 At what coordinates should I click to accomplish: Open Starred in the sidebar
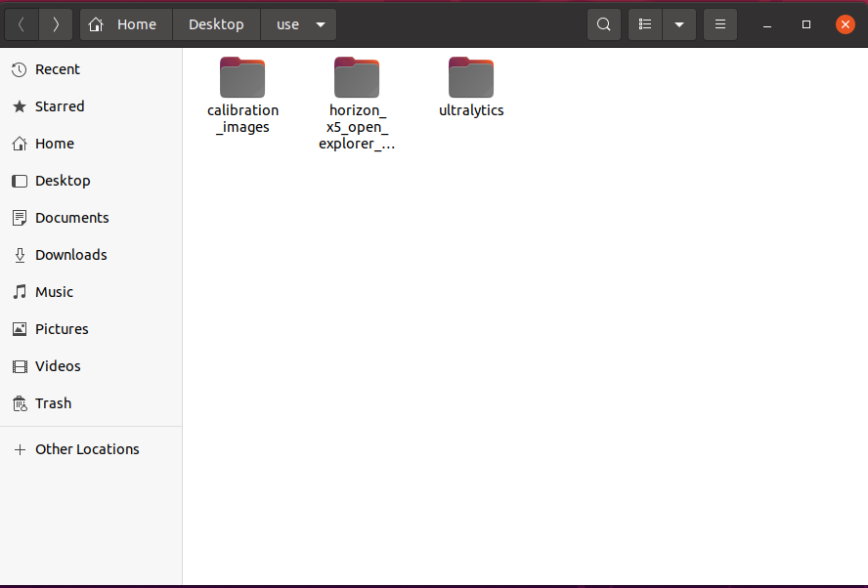coord(59,106)
